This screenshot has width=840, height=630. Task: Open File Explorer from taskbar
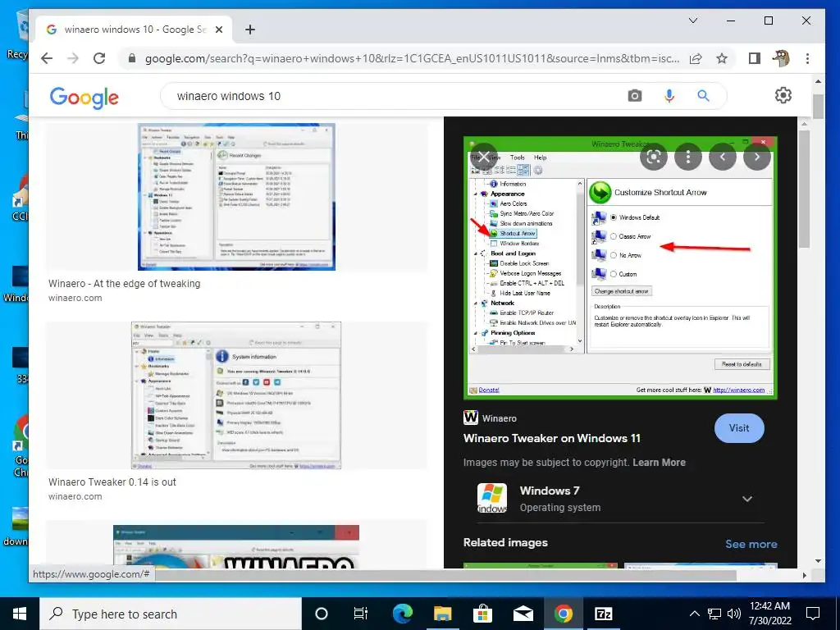point(442,614)
